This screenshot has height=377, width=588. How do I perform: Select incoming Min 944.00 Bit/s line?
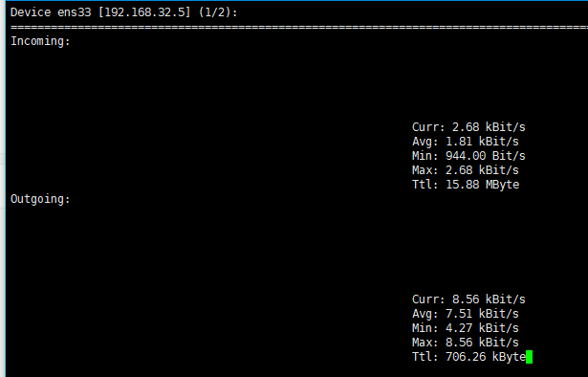[x=468, y=156]
